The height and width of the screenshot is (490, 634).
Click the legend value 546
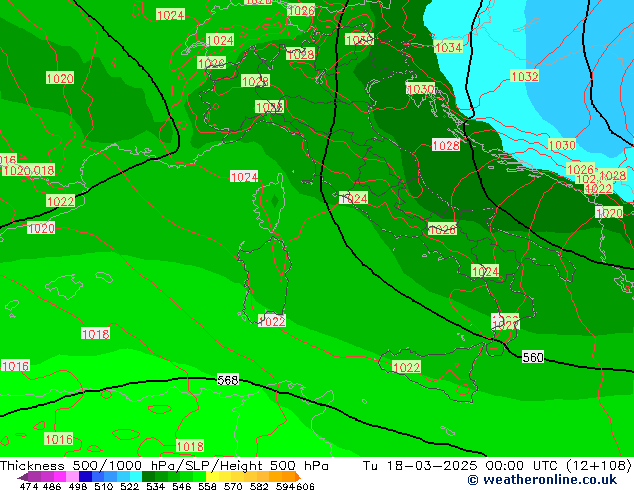pyautogui.click(x=181, y=486)
